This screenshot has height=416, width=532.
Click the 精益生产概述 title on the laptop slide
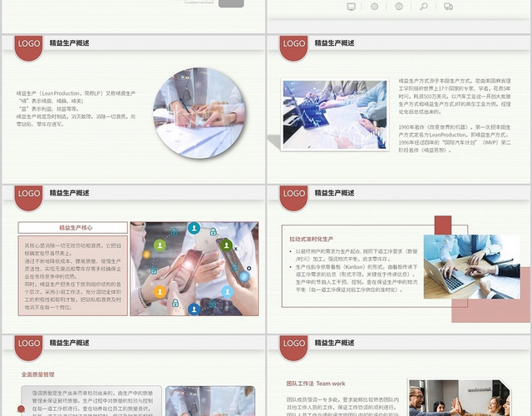coord(334,193)
